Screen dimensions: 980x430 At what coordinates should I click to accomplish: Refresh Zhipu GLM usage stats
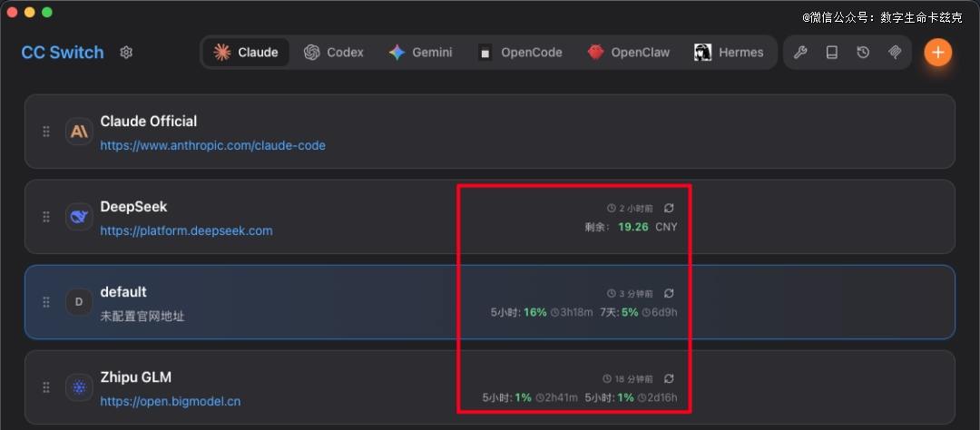tap(669, 378)
